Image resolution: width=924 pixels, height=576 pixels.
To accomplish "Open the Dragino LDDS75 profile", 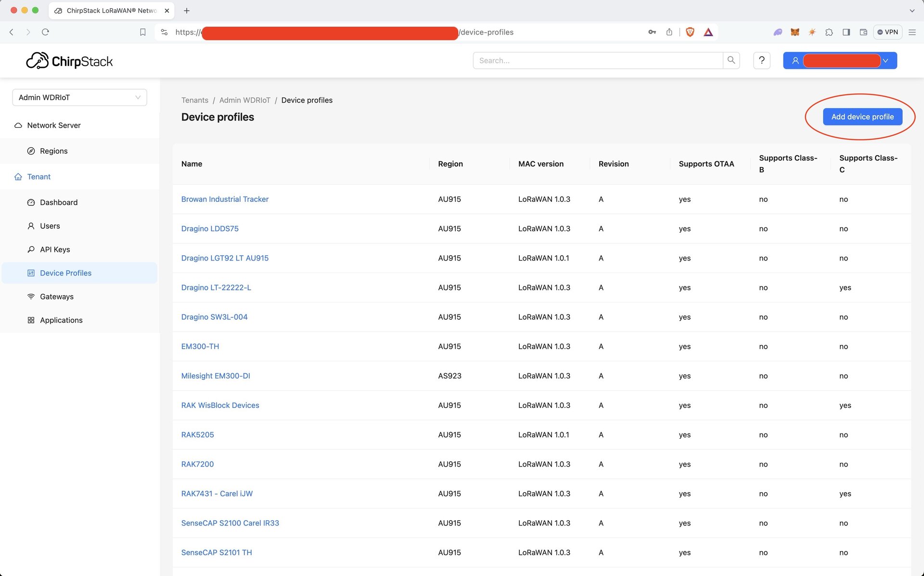I will coord(210,228).
